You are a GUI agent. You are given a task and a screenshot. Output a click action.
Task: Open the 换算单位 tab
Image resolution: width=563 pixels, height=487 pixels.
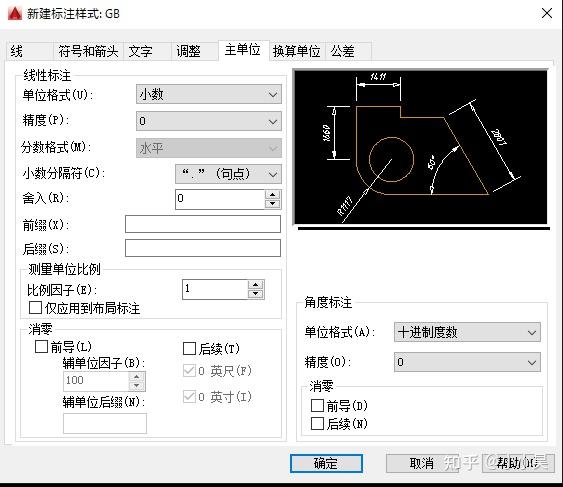[297, 51]
